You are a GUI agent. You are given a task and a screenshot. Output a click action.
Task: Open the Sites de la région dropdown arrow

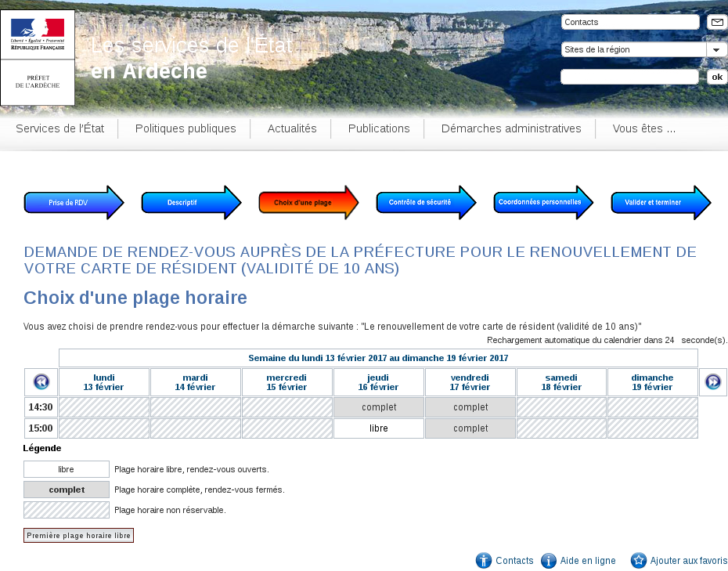coord(716,49)
